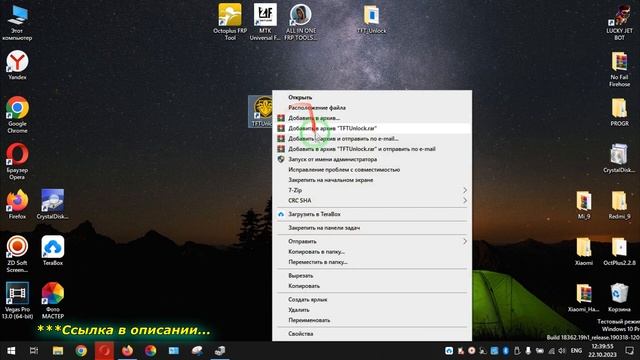This screenshot has width=640, height=360.
Task: Choose Переименовать from the context menu
Action: click(x=372, y=320)
